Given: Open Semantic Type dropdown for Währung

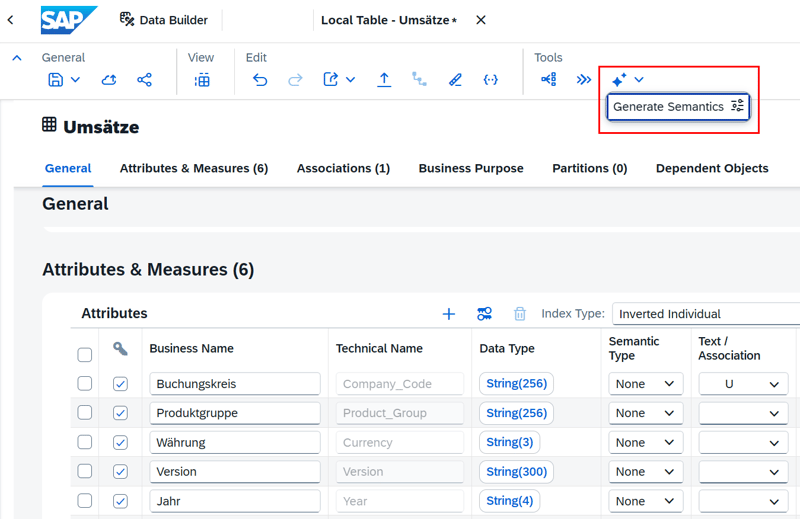Looking at the screenshot, I should 645,442.
